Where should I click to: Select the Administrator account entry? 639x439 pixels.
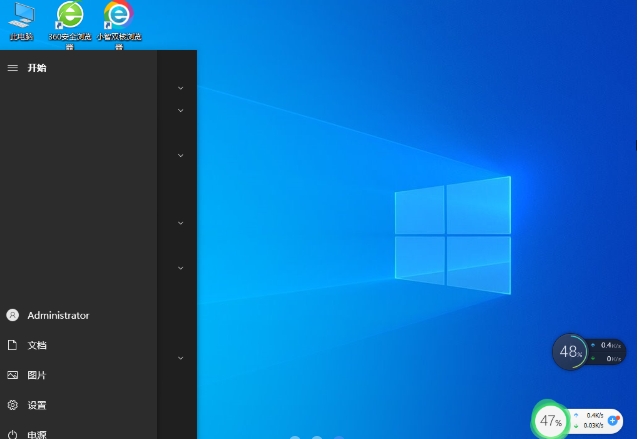(58, 315)
